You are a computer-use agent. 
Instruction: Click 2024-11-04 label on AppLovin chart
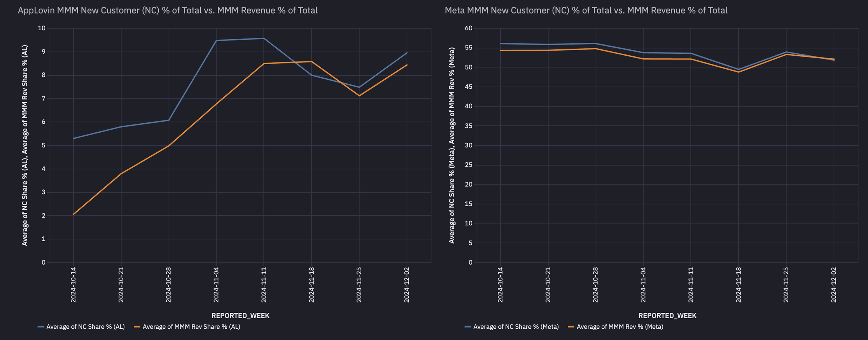click(x=216, y=285)
